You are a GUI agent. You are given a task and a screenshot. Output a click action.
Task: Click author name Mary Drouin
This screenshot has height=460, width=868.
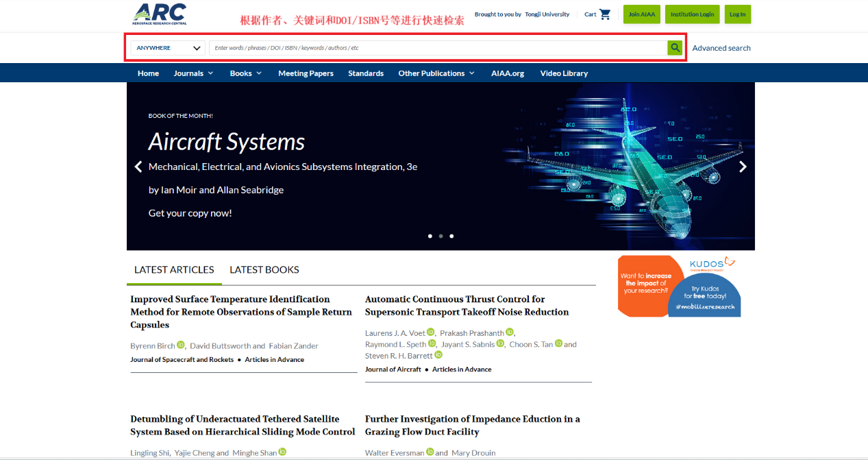pyautogui.click(x=473, y=453)
